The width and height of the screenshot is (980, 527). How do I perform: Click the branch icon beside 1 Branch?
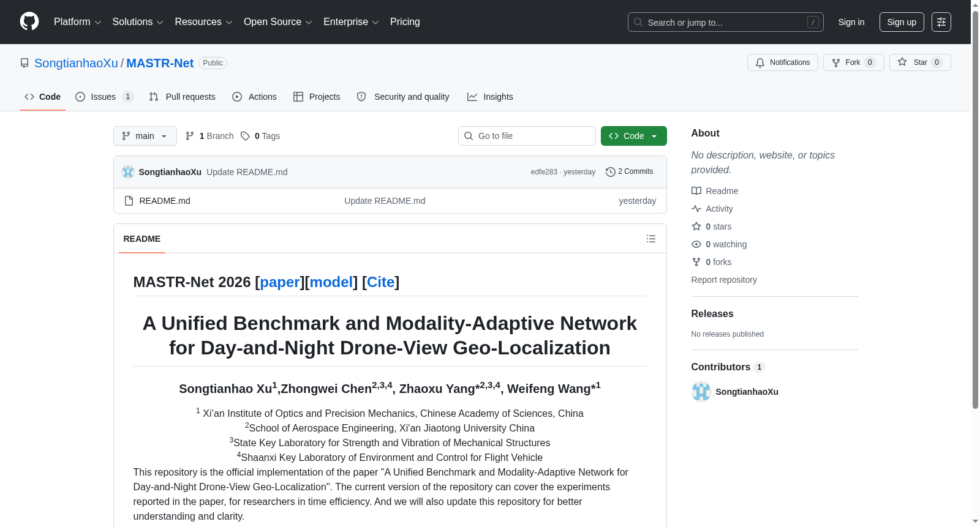click(x=190, y=136)
